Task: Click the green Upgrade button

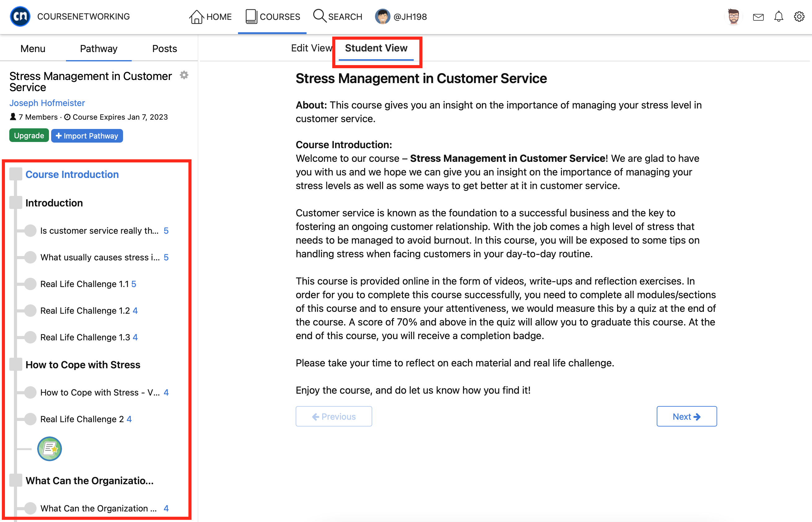Action: point(29,135)
